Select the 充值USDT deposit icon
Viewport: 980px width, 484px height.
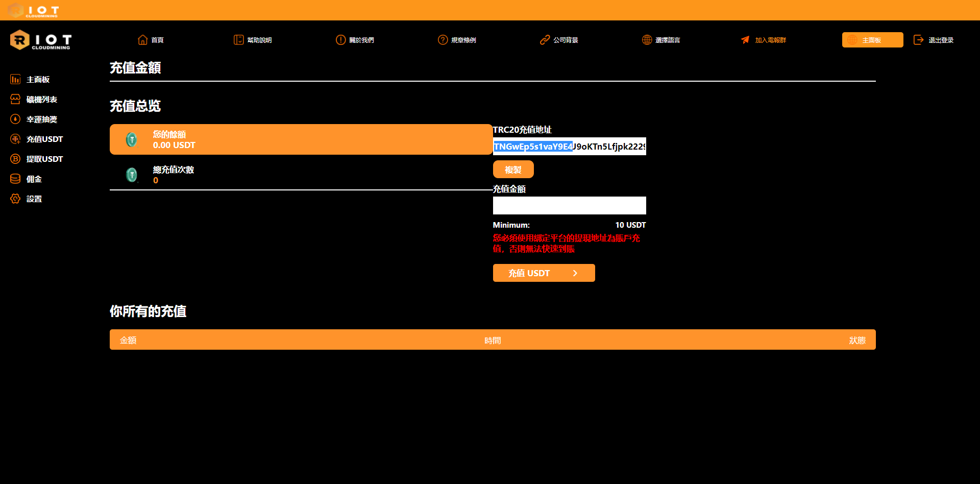[15, 139]
